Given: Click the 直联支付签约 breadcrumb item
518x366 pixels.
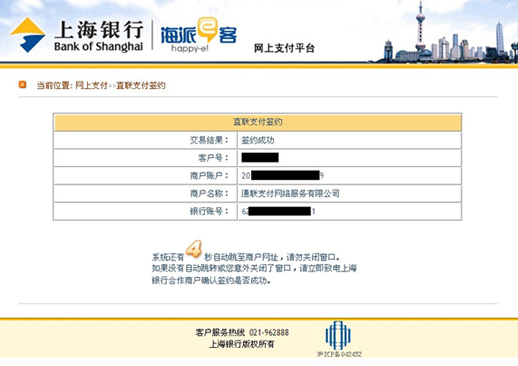Looking at the screenshot, I should tap(141, 85).
